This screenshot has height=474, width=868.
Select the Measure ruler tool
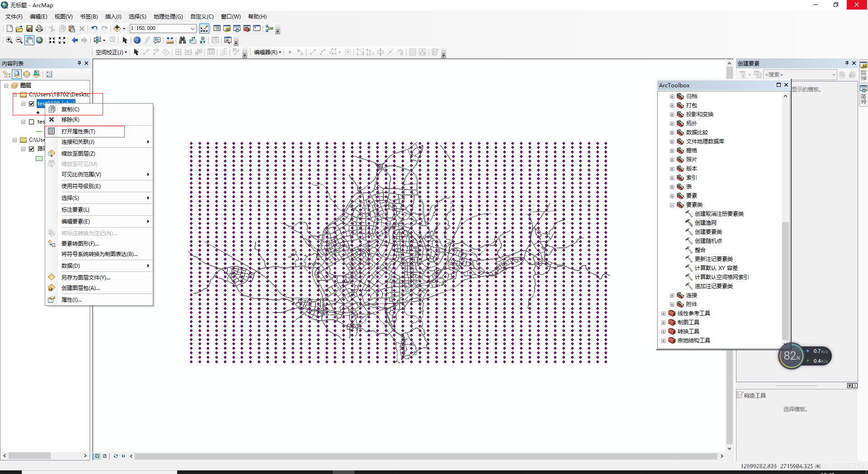click(170, 40)
